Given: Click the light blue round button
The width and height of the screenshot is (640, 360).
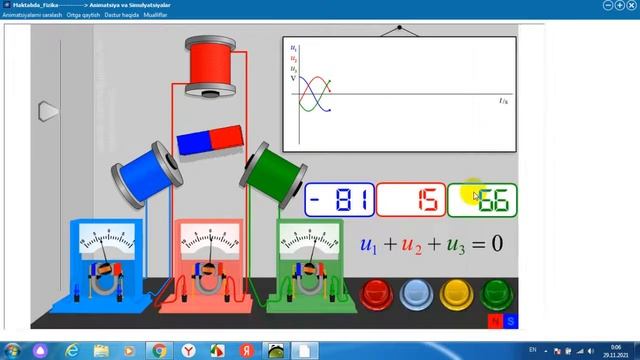Looking at the screenshot, I should pos(416,295).
